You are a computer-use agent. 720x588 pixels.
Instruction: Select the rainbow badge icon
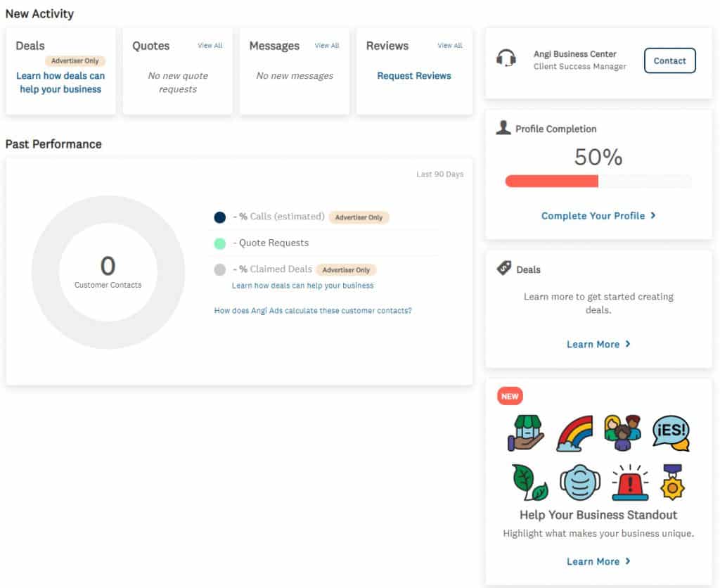click(574, 433)
